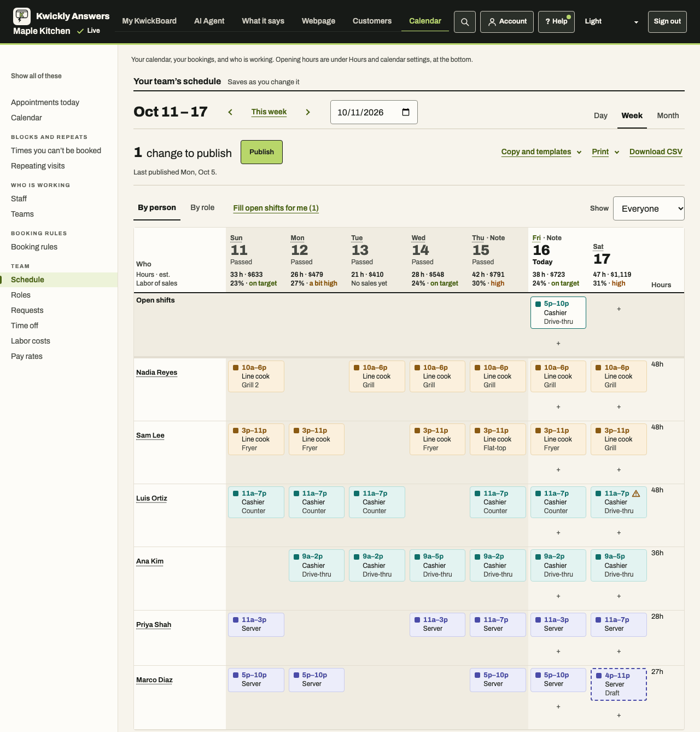700x732 pixels.
Task: Open the Help button
Action: pyautogui.click(x=556, y=22)
